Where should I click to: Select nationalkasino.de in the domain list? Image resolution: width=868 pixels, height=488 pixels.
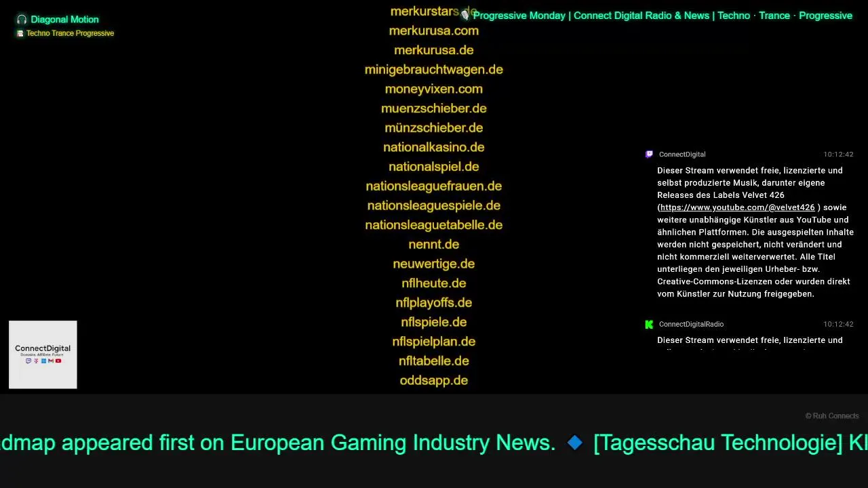434,147
